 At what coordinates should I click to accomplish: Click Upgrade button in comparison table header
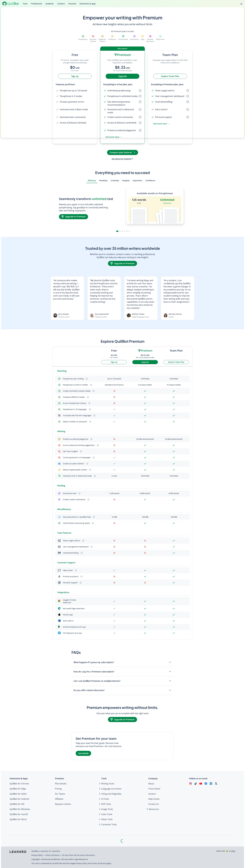(x=145, y=362)
